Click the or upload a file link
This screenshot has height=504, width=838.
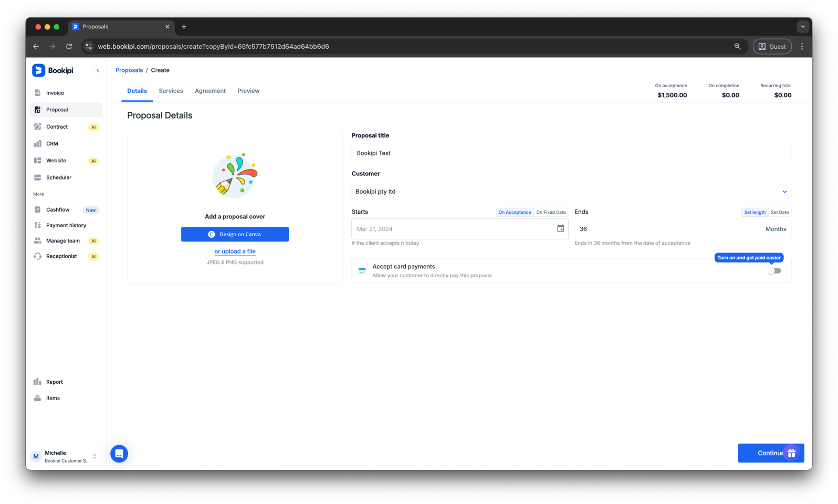235,251
